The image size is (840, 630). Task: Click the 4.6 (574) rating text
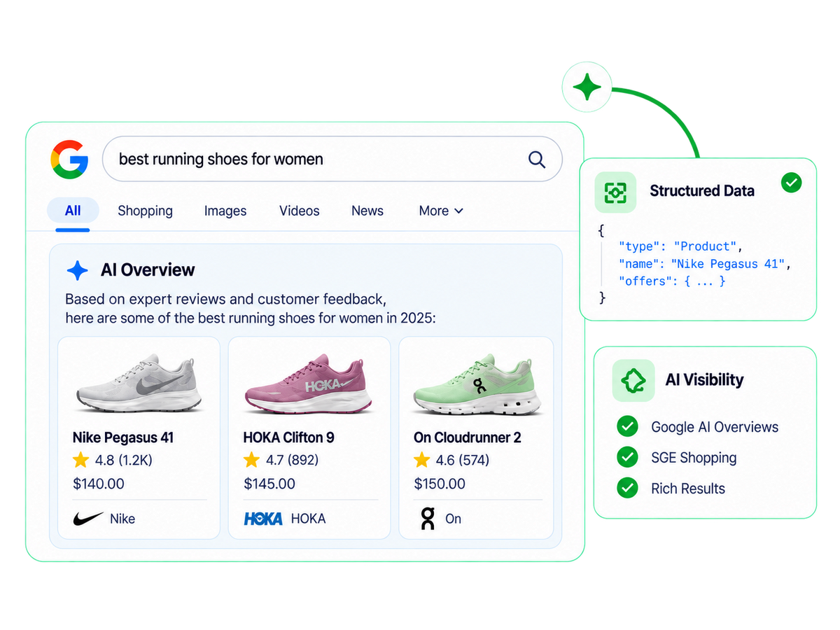(x=463, y=460)
